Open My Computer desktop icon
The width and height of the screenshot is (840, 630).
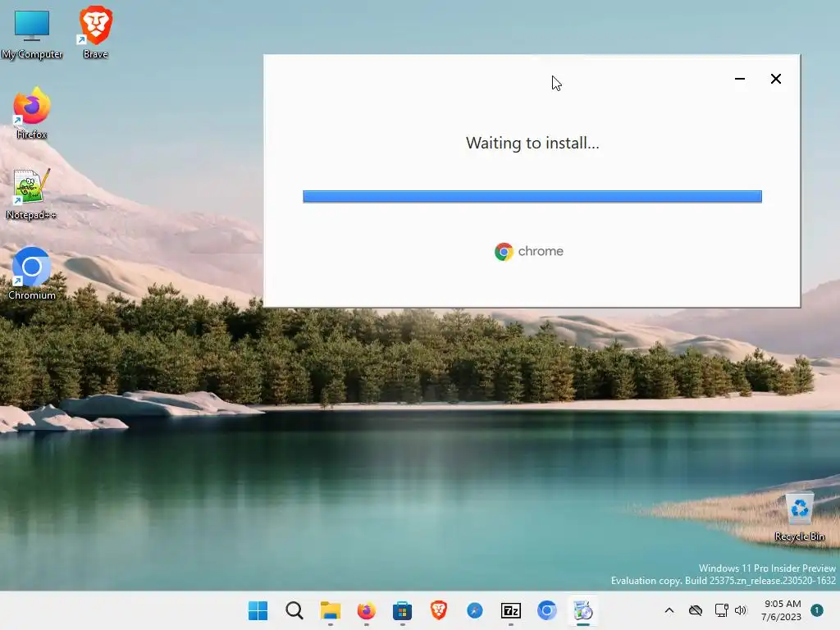tap(32, 33)
